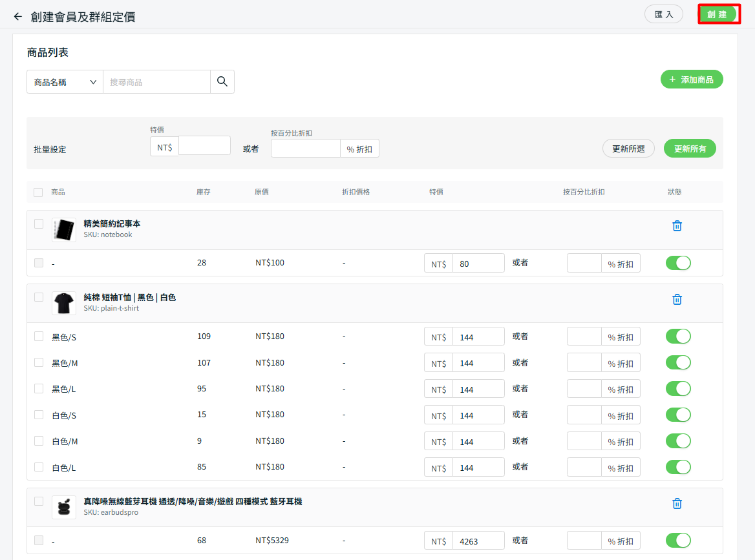The height and width of the screenshot is (560, 755).
Task: Click the batch 特價 NT$ price field
Action: [204, 146]
